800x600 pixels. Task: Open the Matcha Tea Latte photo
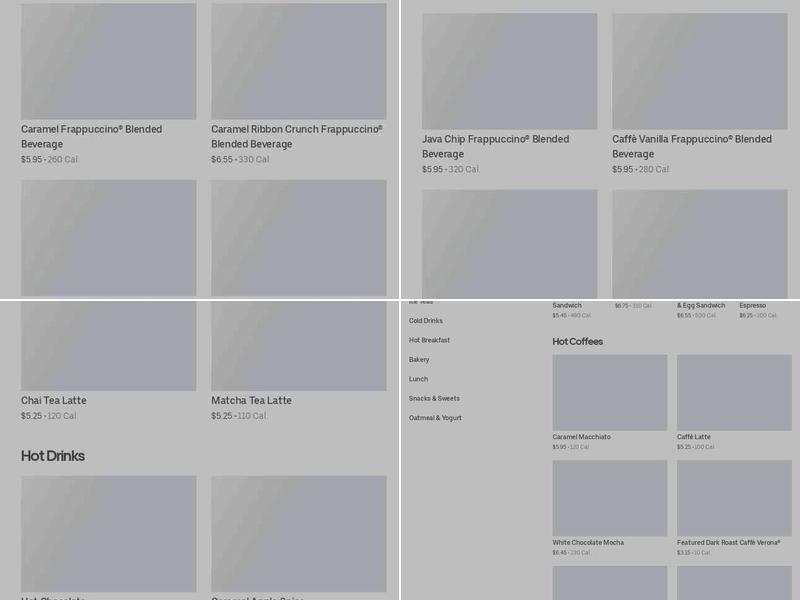click(x=298, y=345)
